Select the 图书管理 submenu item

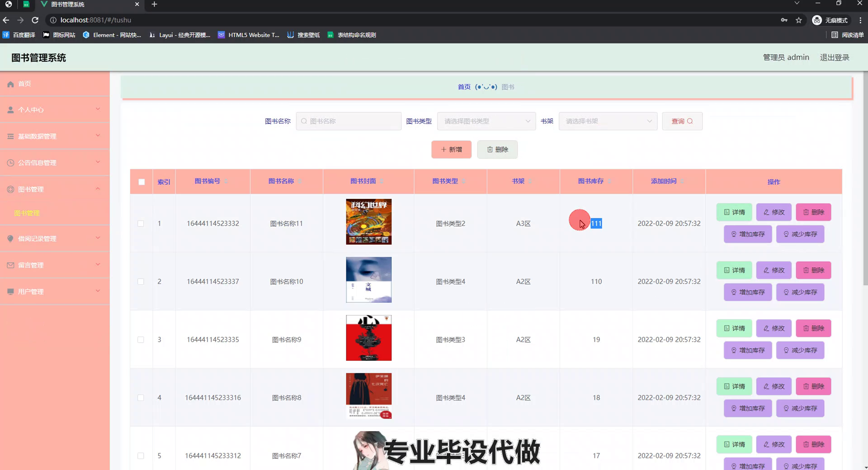click(x=27, y=213)
